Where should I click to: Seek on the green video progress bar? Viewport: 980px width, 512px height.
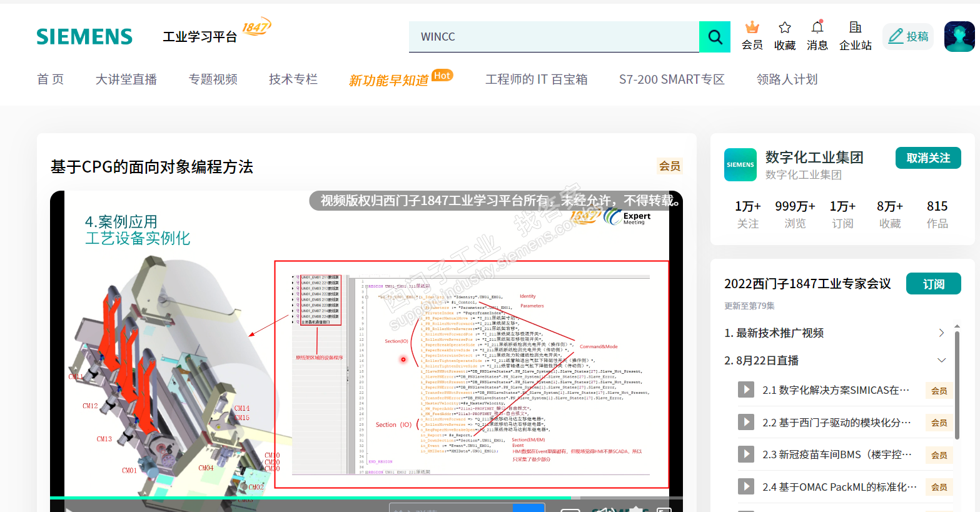click(366, 498)
